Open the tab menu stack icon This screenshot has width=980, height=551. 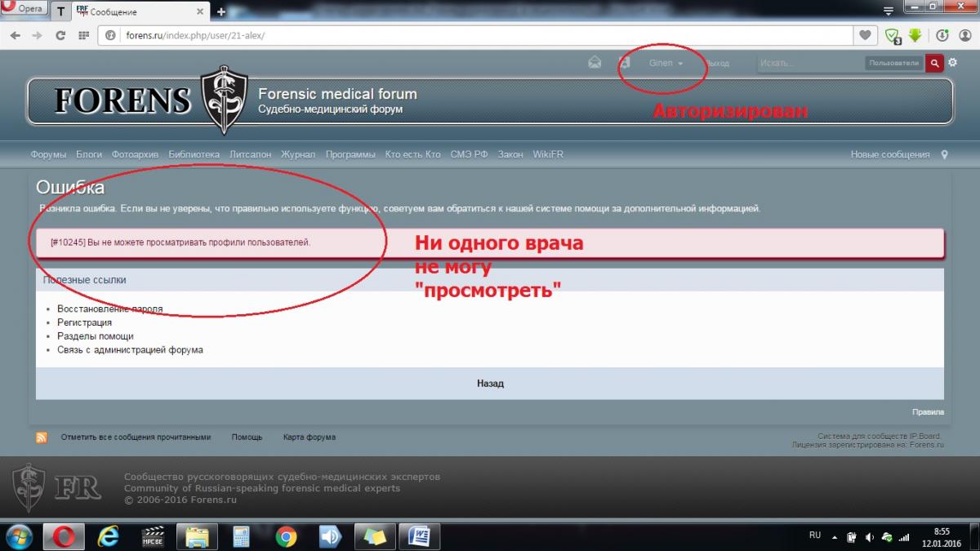click(889, 11)
